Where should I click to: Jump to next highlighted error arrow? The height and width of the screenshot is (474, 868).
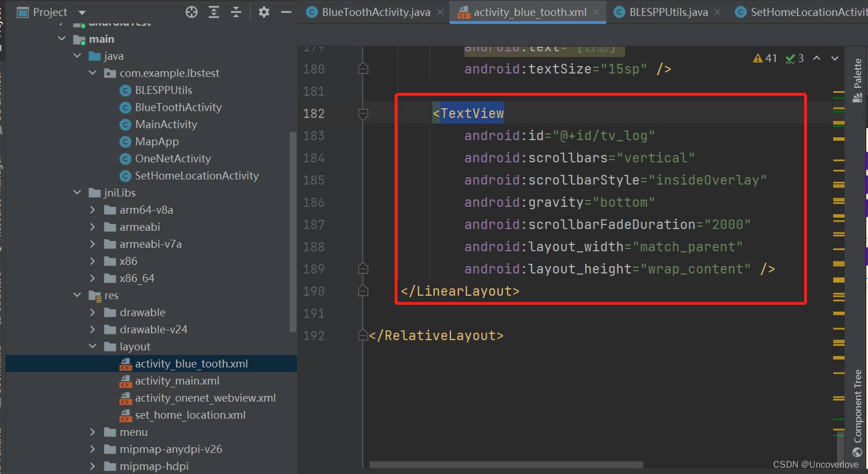(835, 58)
